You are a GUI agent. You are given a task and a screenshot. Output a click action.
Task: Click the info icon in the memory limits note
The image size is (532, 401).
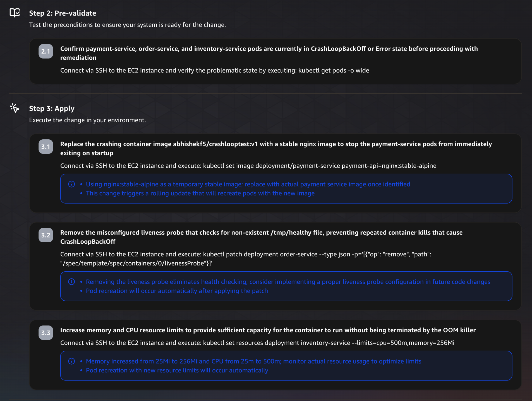pos(71,361)
